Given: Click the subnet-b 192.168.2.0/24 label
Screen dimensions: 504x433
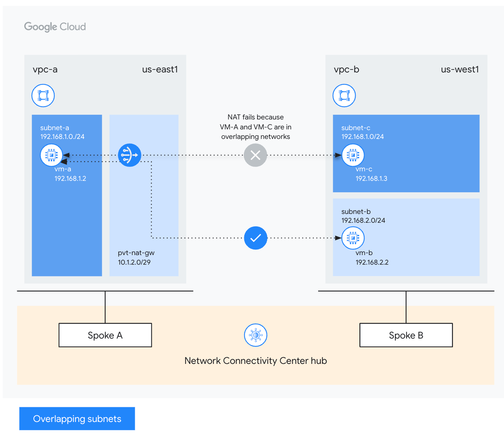Looking at the screenshot, I should point(363,216).
